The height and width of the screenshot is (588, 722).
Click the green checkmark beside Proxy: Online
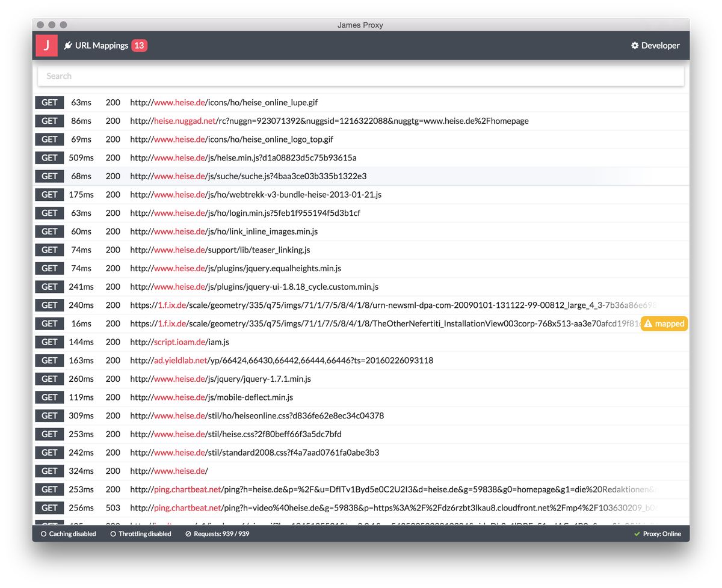pyautogui.click(x=635, y=534)
